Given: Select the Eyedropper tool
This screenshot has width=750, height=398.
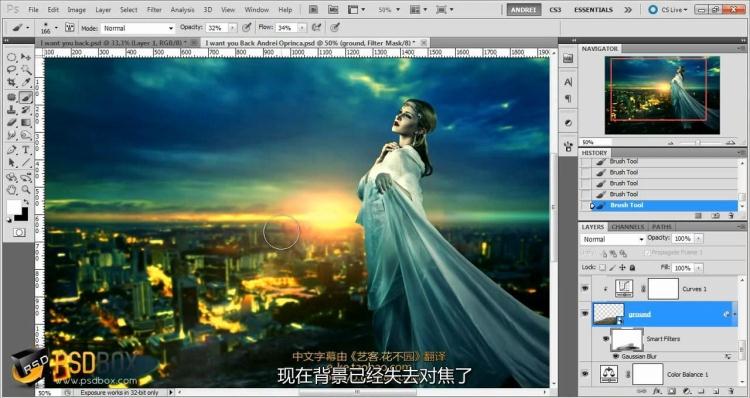Looking at the screenshot, I should tap(26, 83).
